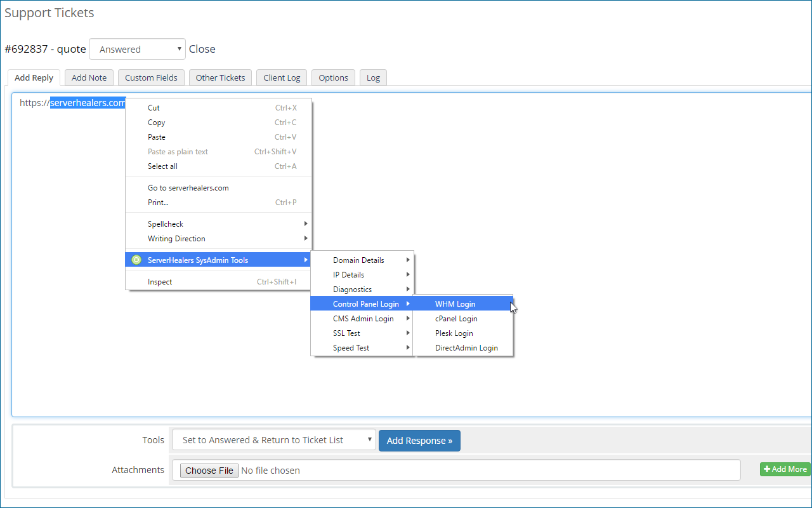
Task: Open the Client Log tab
Action: tap(282, 77)
